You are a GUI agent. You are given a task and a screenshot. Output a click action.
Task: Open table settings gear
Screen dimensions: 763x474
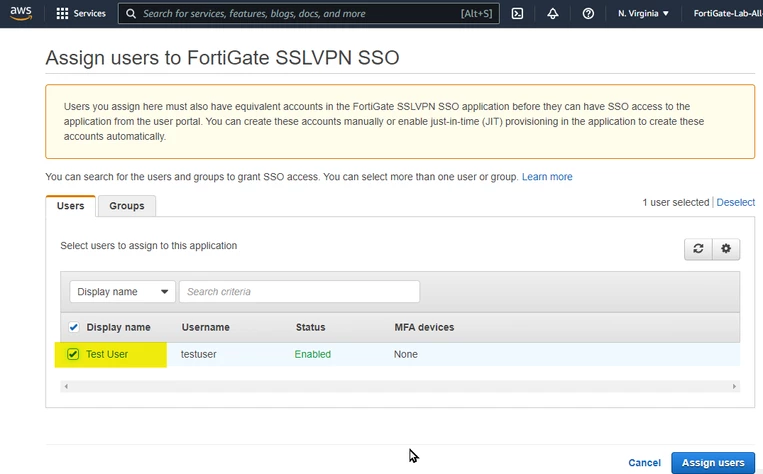pyautogui.click(x=726, y=249)
